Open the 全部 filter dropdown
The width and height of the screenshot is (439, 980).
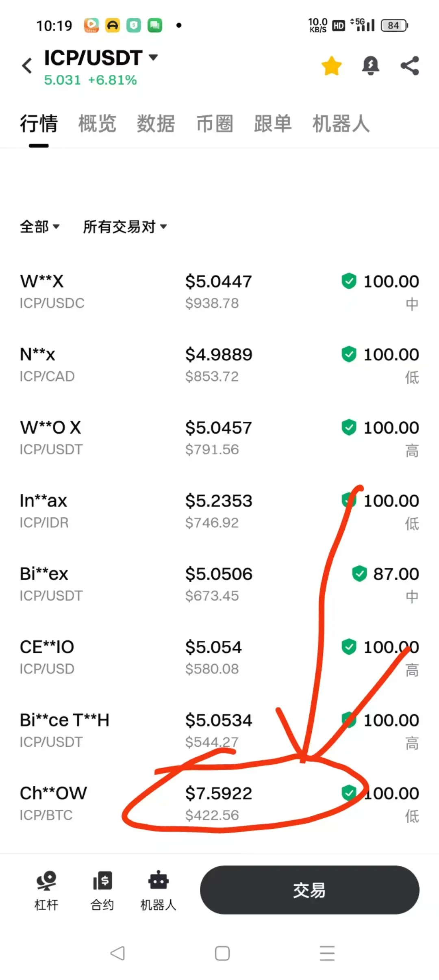coord(40,227)
